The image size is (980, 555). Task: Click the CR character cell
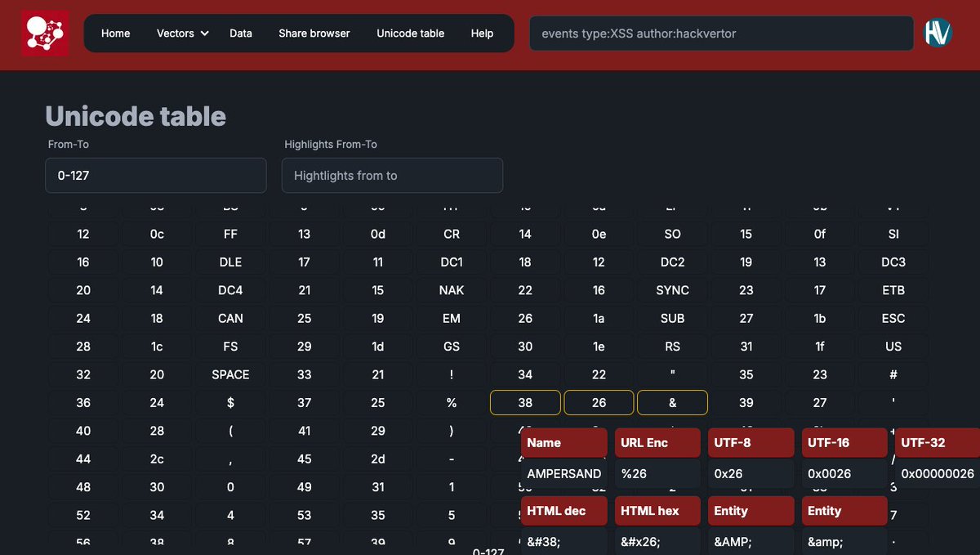click(x=452, y=235)
